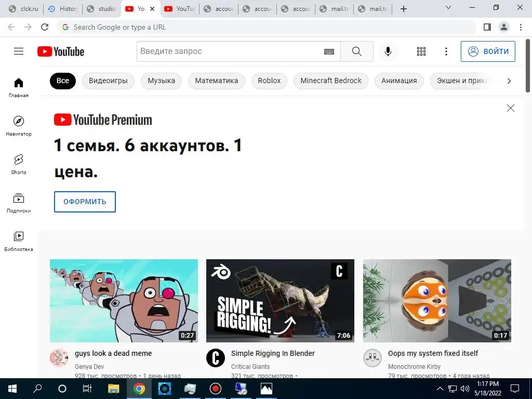Image resolution: width=532 pixels, height=399 pixels.
Task: Expand Chrome tab search chevron
Action: 448,7
